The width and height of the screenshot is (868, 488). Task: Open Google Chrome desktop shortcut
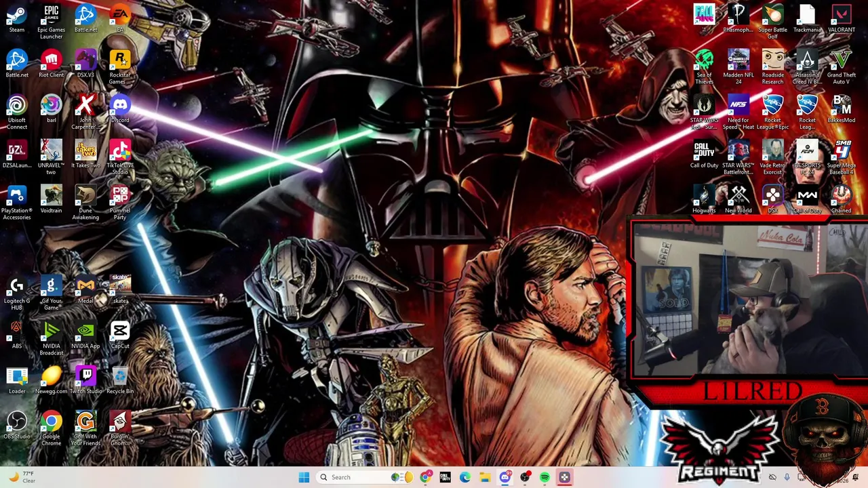(51, 429)
